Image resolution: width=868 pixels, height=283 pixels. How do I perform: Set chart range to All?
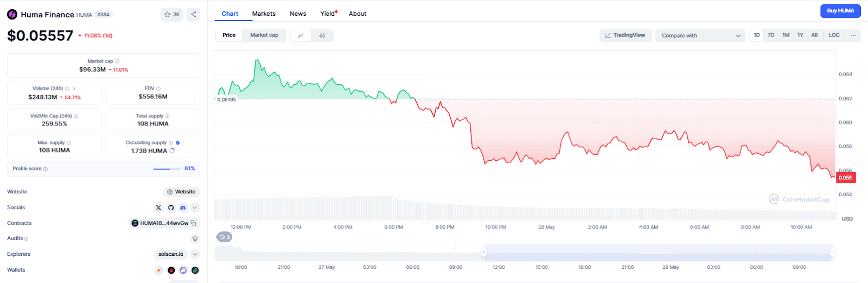[x=814, y=35]
